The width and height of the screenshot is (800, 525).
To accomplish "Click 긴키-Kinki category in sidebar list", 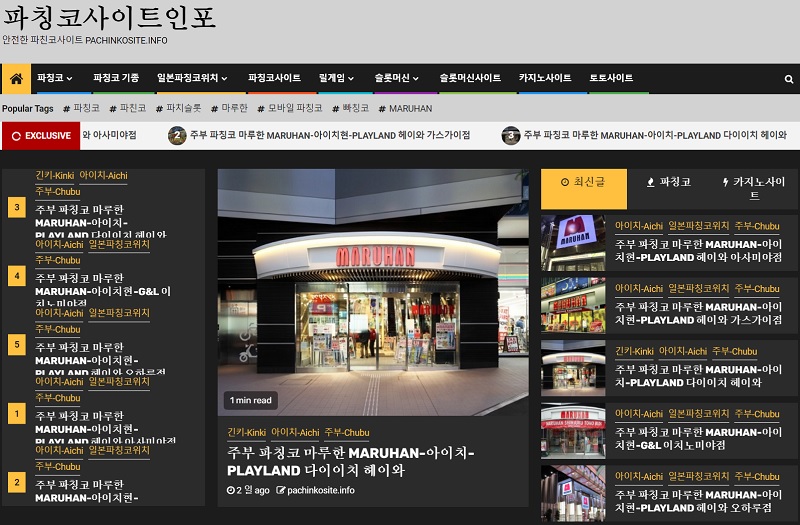I will tap(634, 352).
